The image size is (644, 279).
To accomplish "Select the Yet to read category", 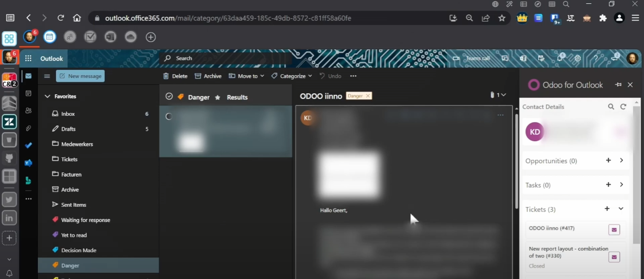I will [98, 235].
